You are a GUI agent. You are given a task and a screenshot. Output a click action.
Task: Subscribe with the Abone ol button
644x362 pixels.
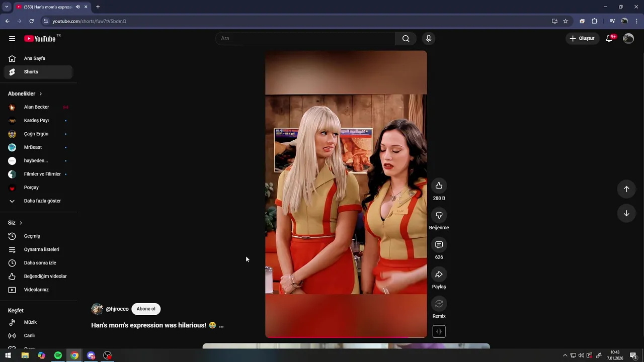pos(146,309)
